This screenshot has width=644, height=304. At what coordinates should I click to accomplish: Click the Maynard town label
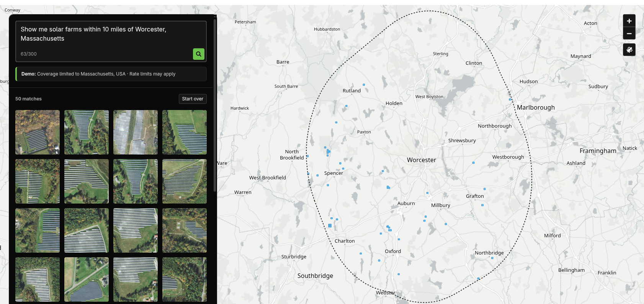(x=581, y=56)
